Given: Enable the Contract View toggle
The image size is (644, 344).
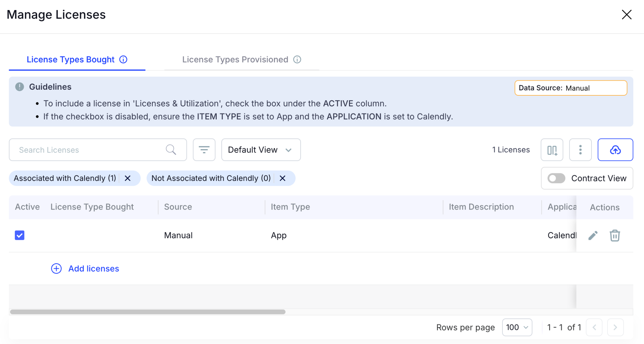Looking at the screenshot, I should pyautogui.click(x=556, y=178).
